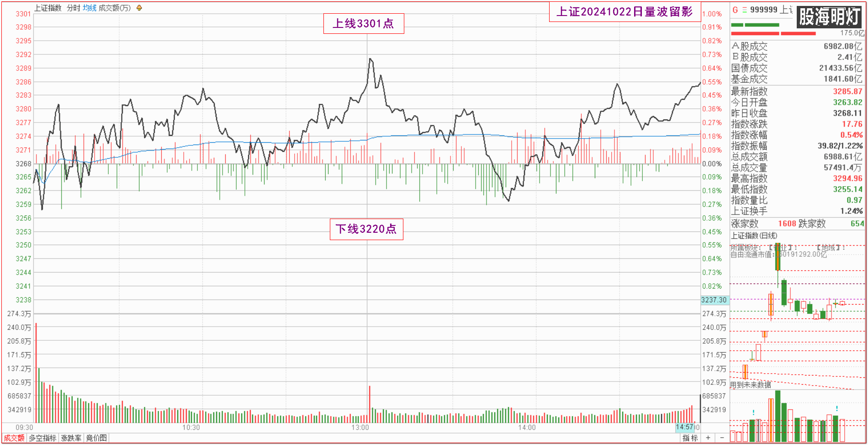Screen dimensions: 868x445
Task: Click the 指数振幅 value 39.82/1.22%
Action: coord(840,146)
